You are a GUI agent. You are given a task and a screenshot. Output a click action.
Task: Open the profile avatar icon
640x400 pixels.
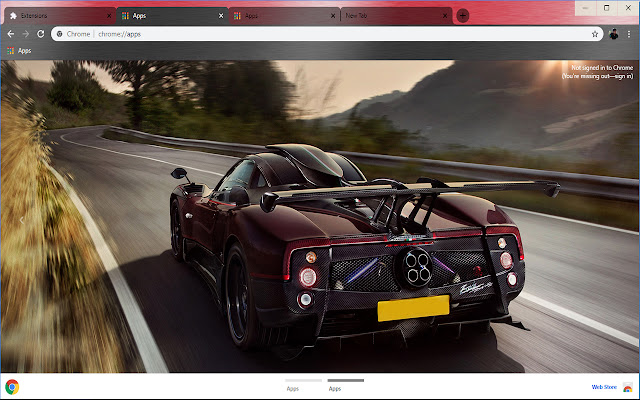pyautogui.click(x=613, y=33)
